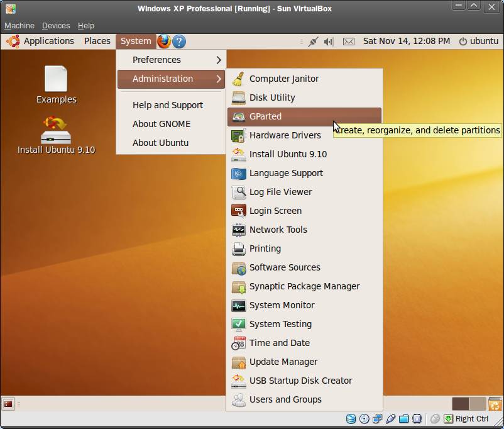The height and width of the screenshot is (429, 504).
Task: Click the Log File Viewer magnifier icon
Action: (238, 192)
